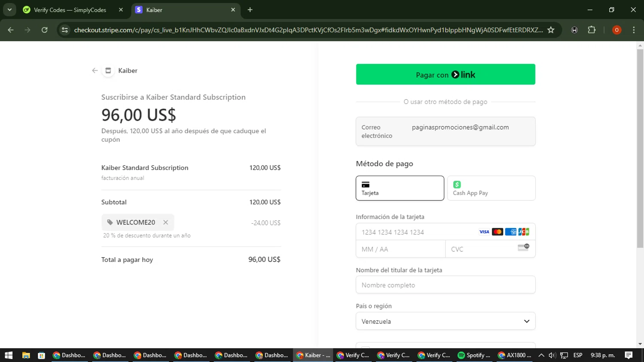Bookmark this page with the star icon
This screenshot has width=644, height=362.
click(551, 30)
